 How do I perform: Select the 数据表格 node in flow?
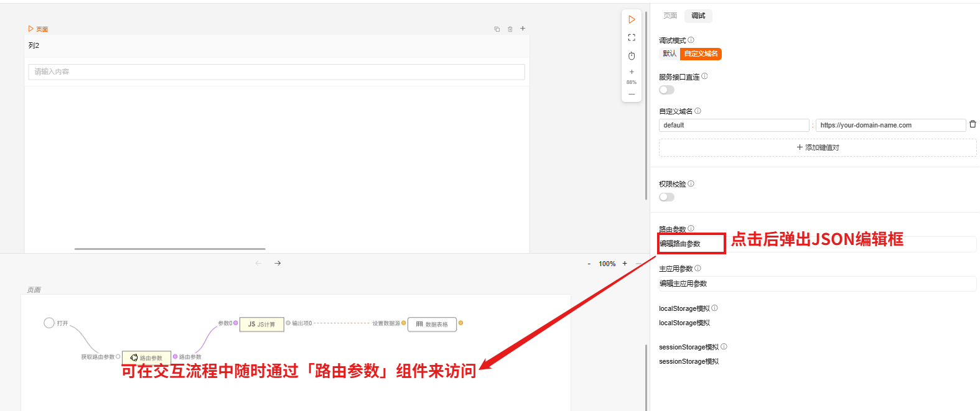coord(432,324)
